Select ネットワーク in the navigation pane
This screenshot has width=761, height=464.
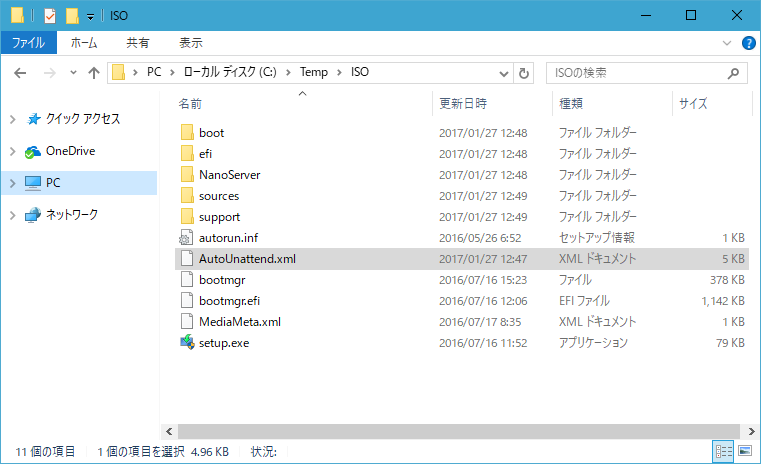(71, 215)
